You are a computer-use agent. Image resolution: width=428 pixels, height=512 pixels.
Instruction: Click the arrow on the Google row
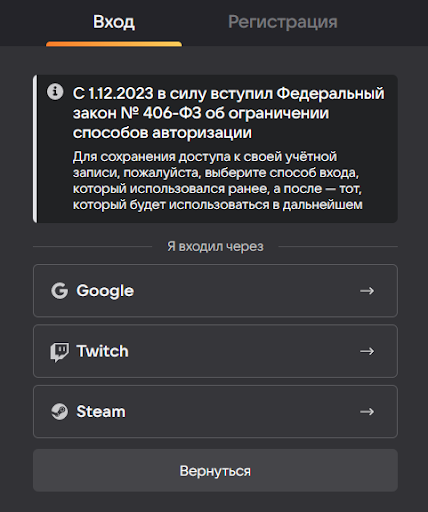(367, 291)
